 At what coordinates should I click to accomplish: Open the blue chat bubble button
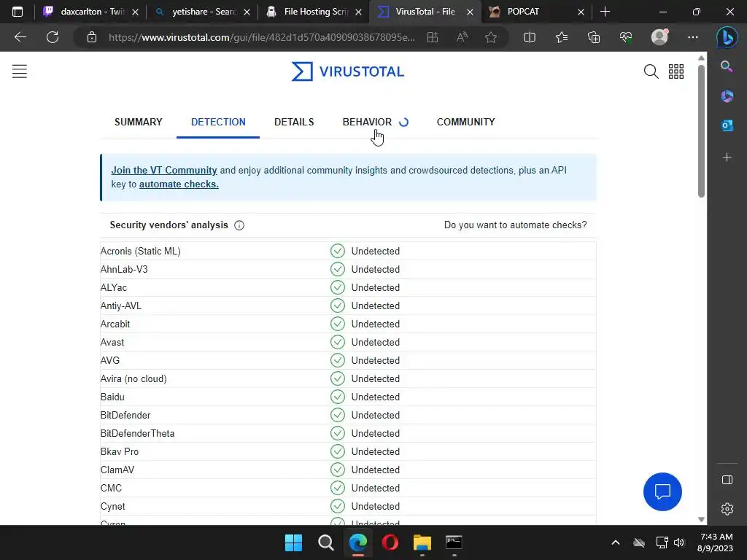pyautogui.click(x=662, y=491)
